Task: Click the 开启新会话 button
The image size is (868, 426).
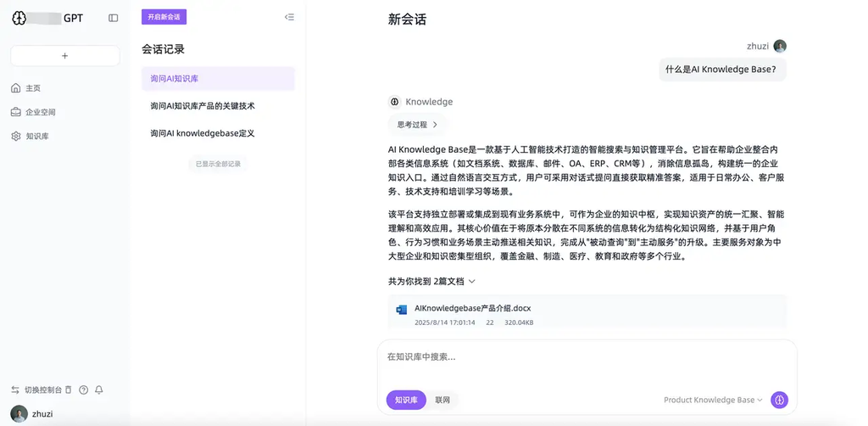Action: pyautogui.click(x=164, y=17)
